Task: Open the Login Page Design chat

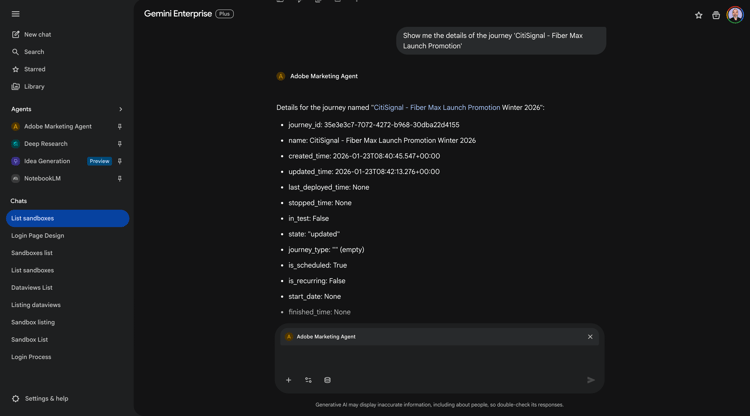Action: (38, 236)
